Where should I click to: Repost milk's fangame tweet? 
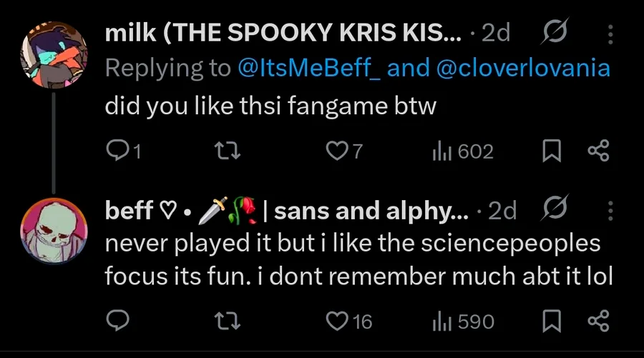coord(228,151)
